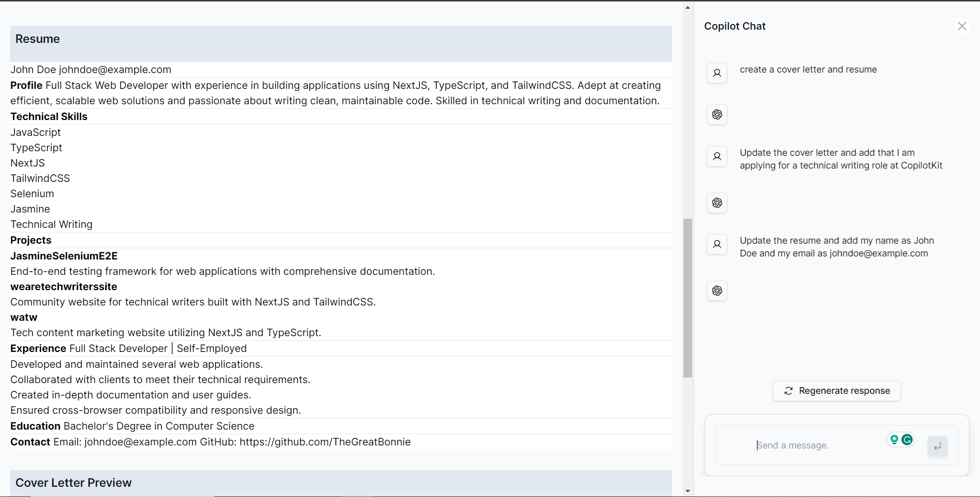Click the vertical scrollbar thumb
Screen dimensions: 980x497
(x=688, y=298)
